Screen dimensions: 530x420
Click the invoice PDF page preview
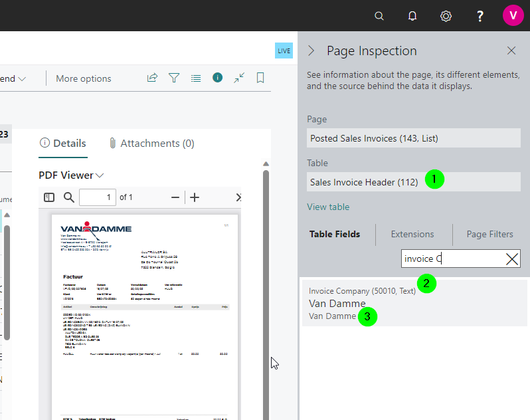click(145, 317)
